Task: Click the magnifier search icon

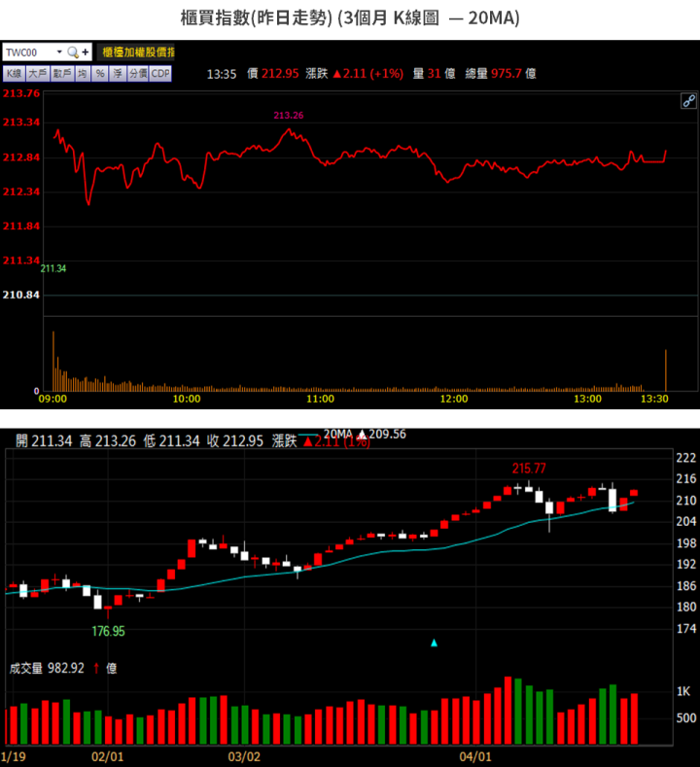Action: (x=73, y=52)
